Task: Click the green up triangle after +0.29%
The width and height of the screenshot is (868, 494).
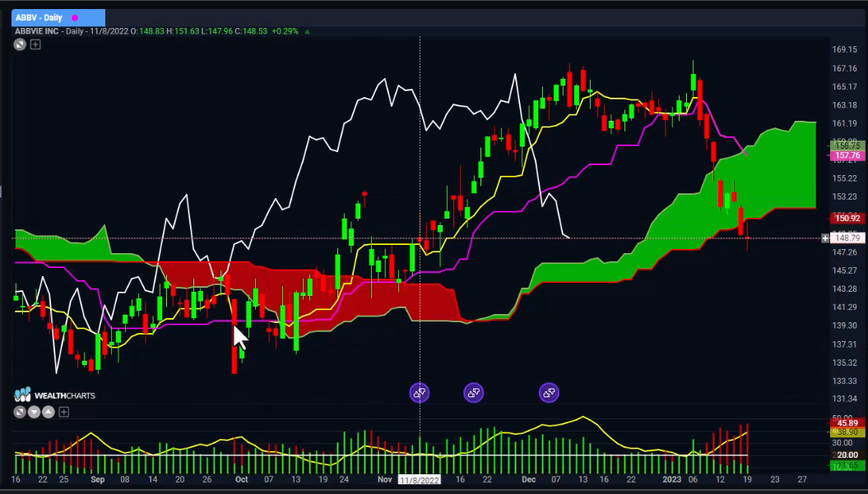Action: click(x=307, y=31)
